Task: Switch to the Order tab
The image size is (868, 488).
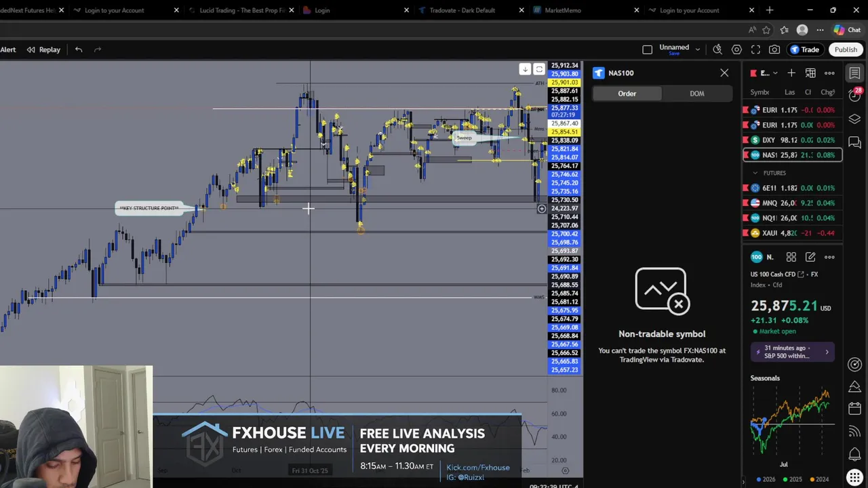Action: pos(627,94)
